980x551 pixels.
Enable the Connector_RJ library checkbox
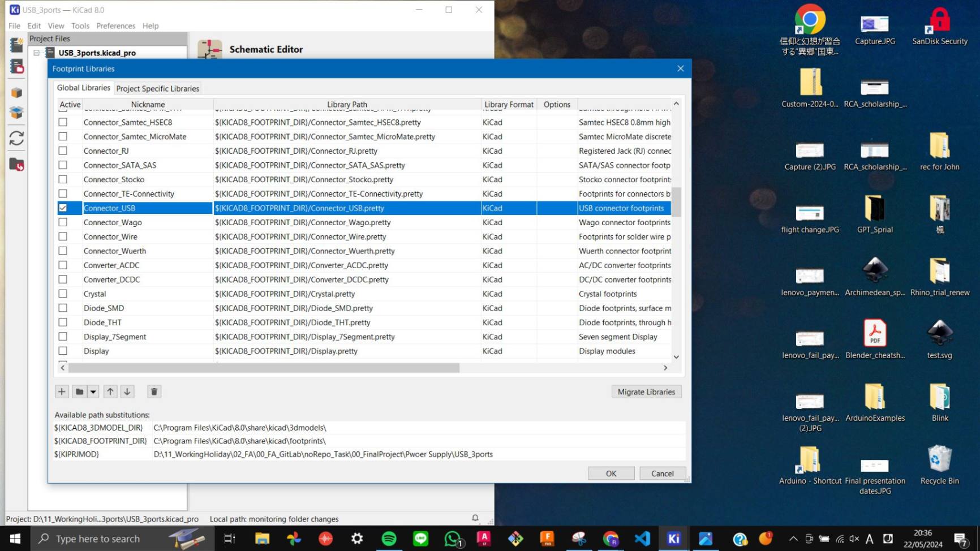[63, 150]
